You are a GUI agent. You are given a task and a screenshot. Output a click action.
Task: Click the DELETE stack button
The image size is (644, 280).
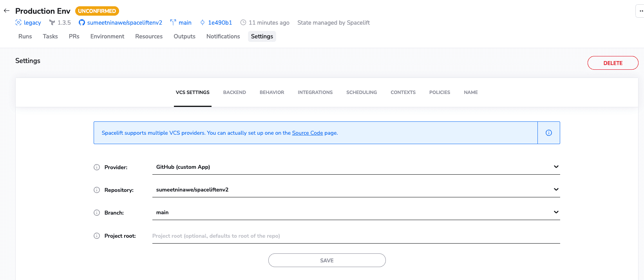613,63
